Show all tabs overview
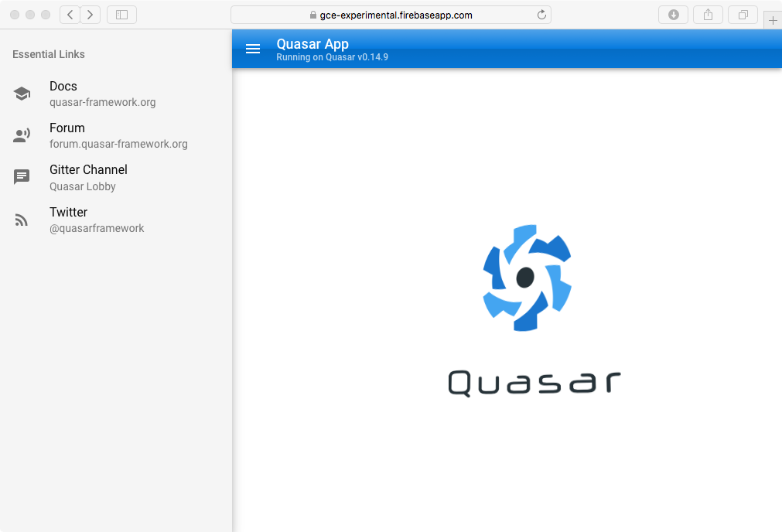 (743, 15)
